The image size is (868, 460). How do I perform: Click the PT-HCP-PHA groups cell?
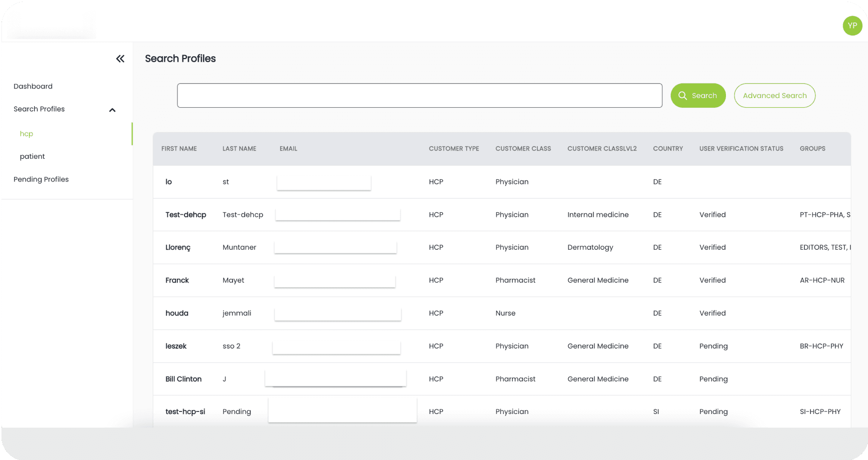(825, 215)
